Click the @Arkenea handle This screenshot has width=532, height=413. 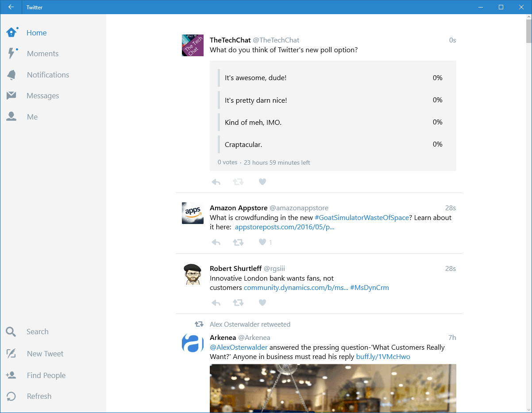254,338
